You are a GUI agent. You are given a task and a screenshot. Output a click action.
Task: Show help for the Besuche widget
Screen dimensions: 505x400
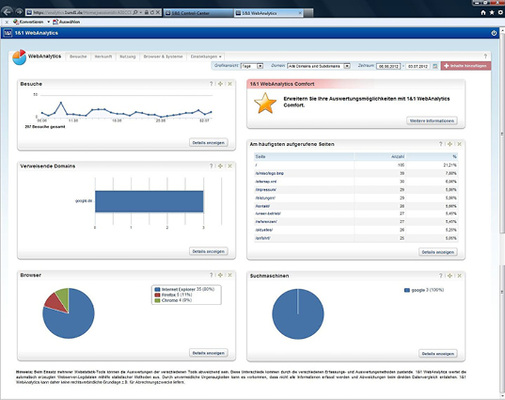click(x=211, y=84)
